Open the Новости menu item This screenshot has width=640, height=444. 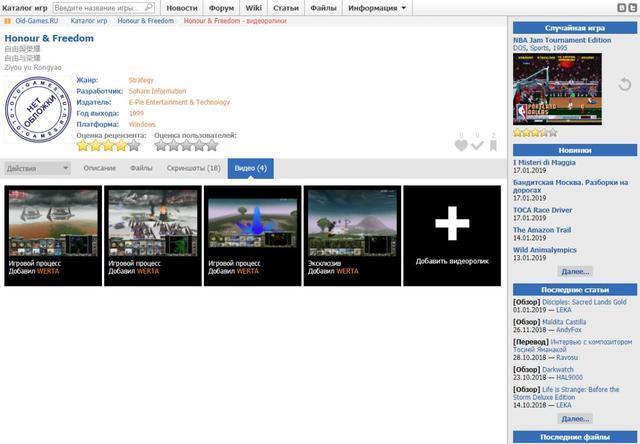click(182, 8)
